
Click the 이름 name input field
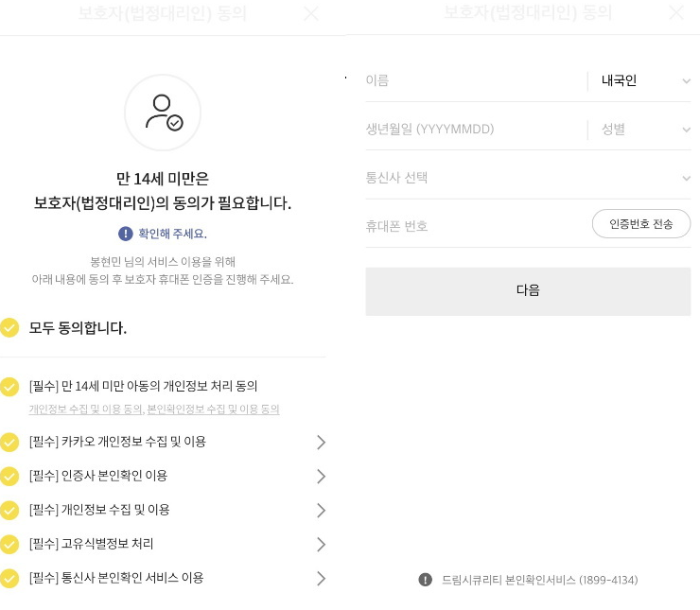pos(476,80)
